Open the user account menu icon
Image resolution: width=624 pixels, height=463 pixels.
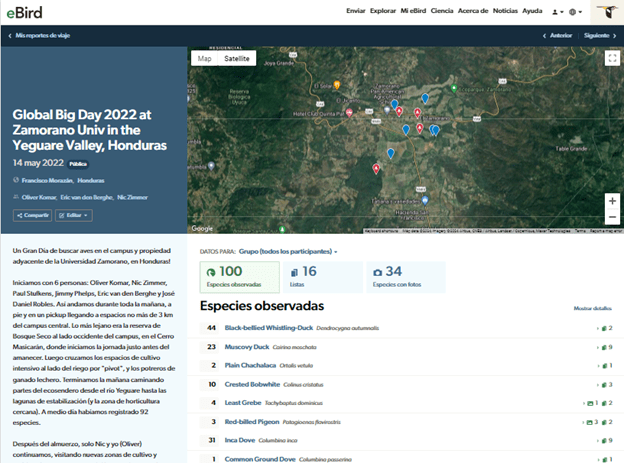(558, 12)
